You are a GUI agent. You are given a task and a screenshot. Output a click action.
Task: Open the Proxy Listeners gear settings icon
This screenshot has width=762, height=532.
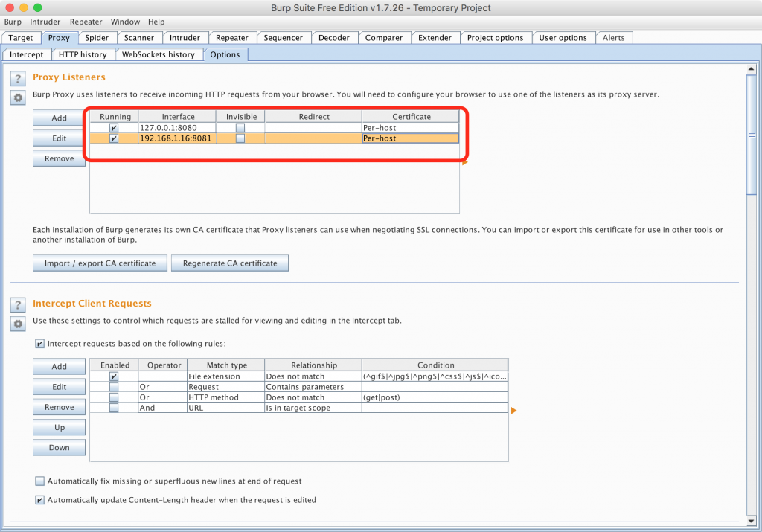point(18,97)
